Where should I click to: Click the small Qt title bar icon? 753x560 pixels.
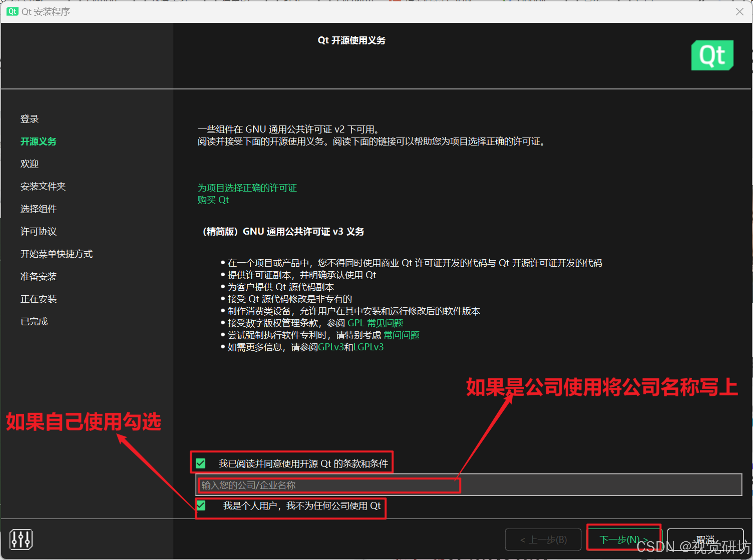pos(12,12)
